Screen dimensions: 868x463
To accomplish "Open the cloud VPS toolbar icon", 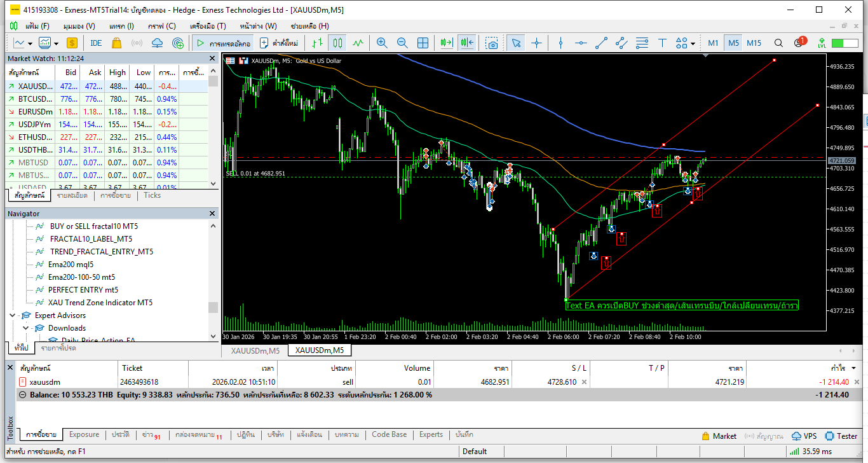I will click(x=158, y=43).
